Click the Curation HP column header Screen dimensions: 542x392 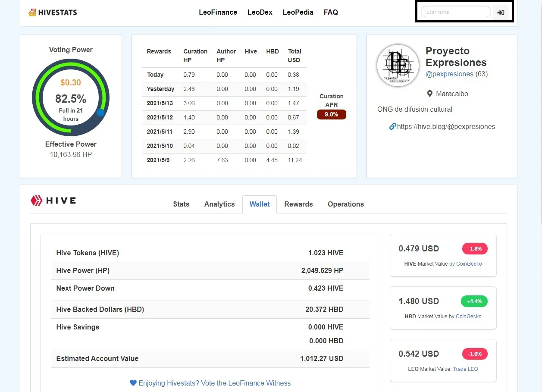tap(195, 56)
